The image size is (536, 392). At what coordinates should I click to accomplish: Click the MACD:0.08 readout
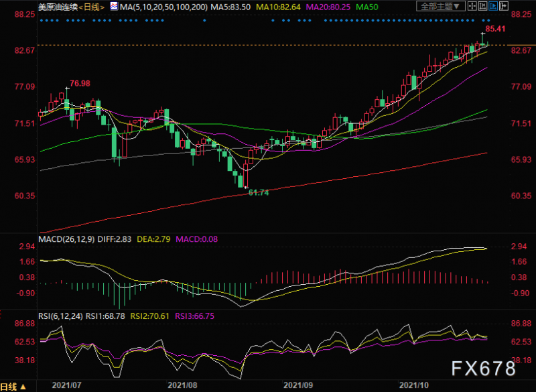[x=196, y=239]
